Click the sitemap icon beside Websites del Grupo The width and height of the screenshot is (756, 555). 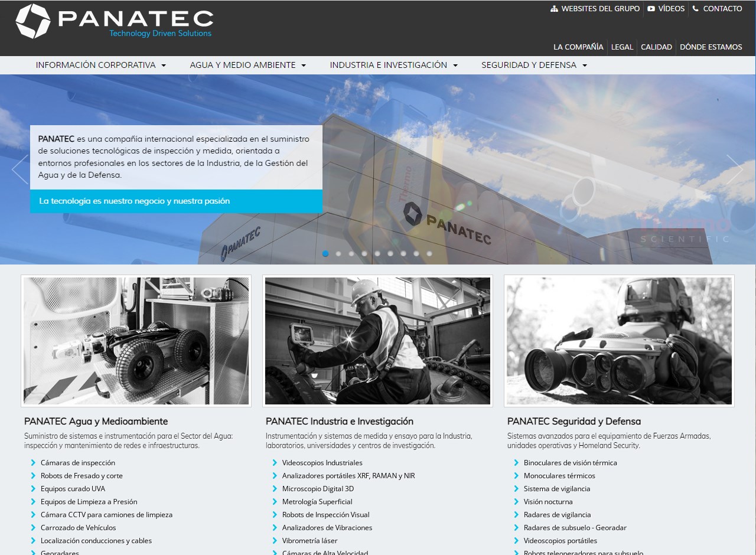(x=554, y=9)
